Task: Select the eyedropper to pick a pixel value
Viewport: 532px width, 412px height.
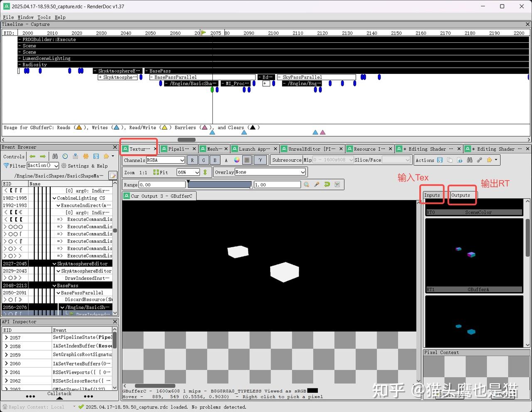Action: pyautogui.click(x=317, y=184)
